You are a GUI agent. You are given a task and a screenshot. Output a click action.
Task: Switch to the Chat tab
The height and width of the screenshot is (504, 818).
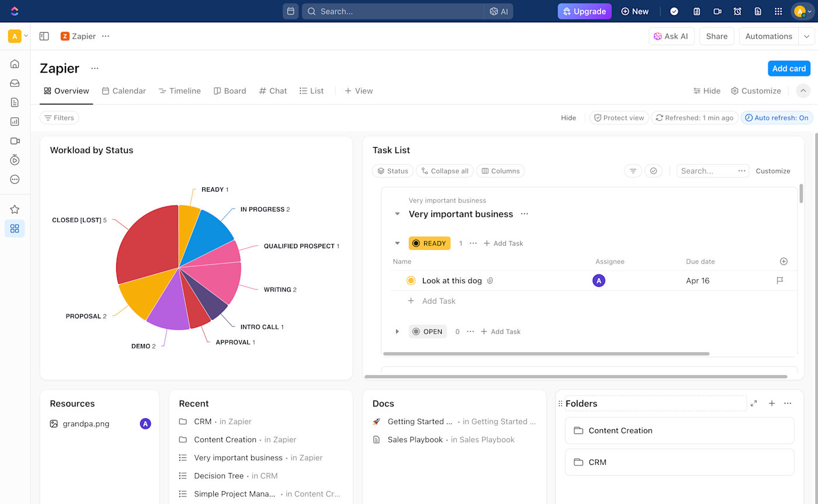[273, 91]
